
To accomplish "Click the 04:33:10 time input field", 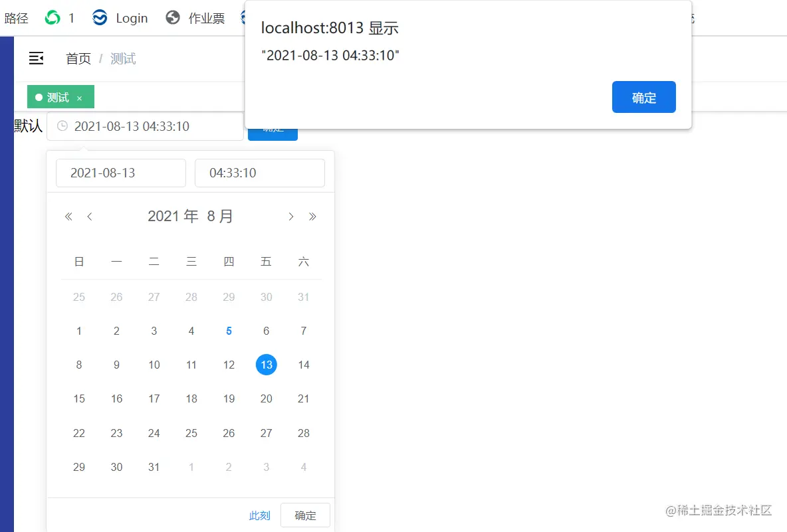I will pos(259,173).
